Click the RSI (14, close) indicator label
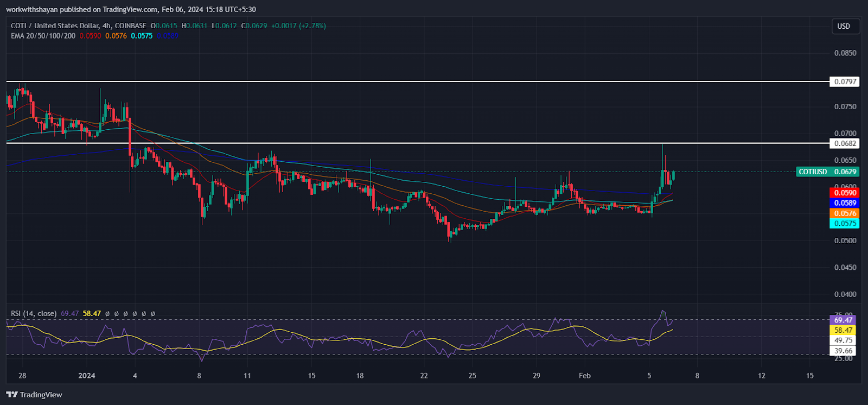Image resolution: width=868 pixels, height=405 pixels. pos(34,313)
